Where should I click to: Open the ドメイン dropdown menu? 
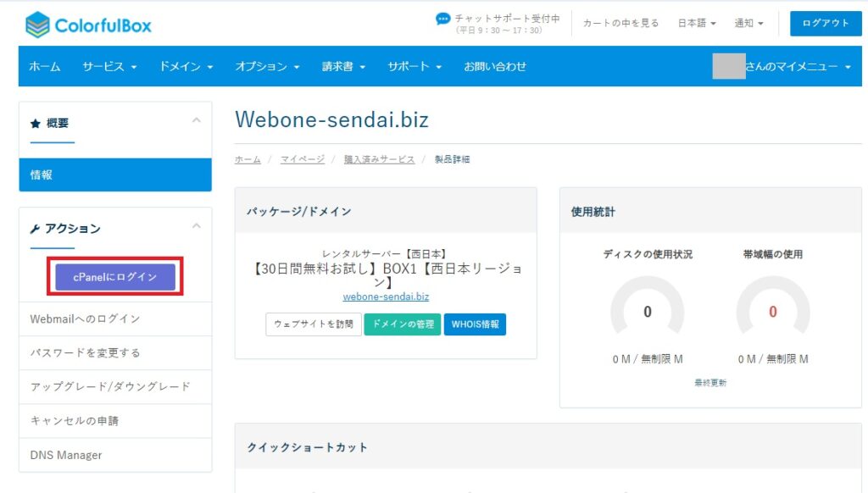(186, 66)
